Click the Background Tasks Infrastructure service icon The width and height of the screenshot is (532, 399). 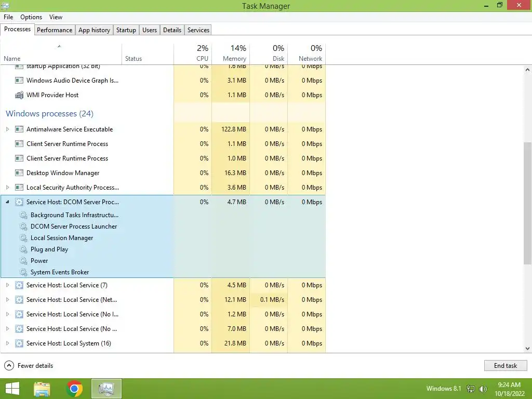pyautogui.click(x=23, y=215)
